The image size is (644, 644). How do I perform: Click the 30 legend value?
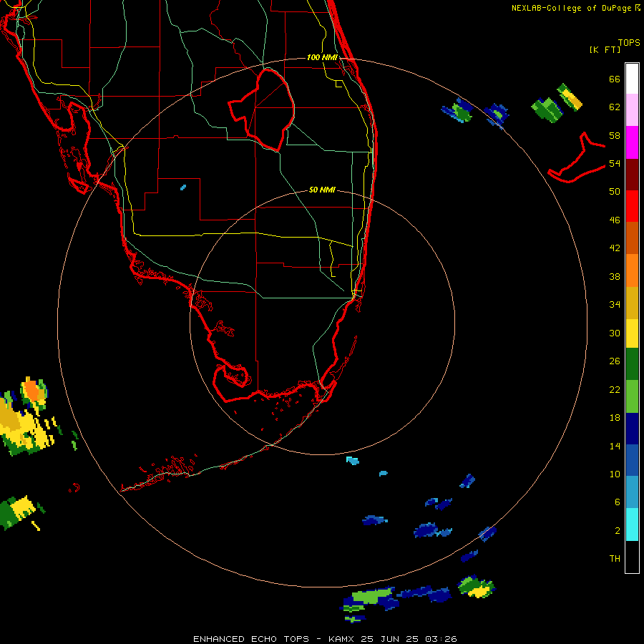615,333
